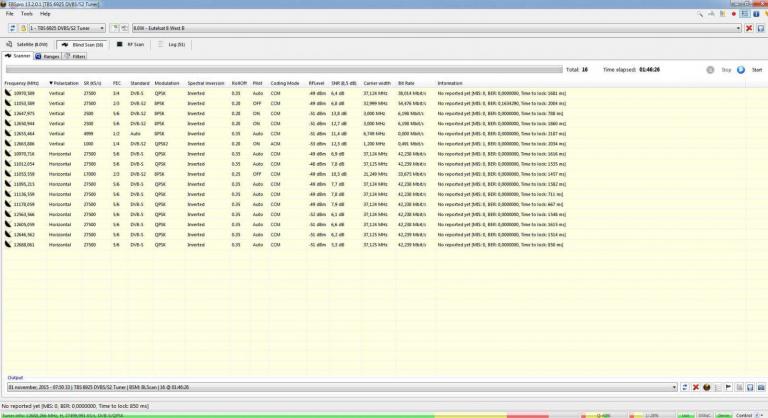Screen dimensions: 768x418
Task: Select the 12608,061 frequency transponder row
Action: click(24, 243)
